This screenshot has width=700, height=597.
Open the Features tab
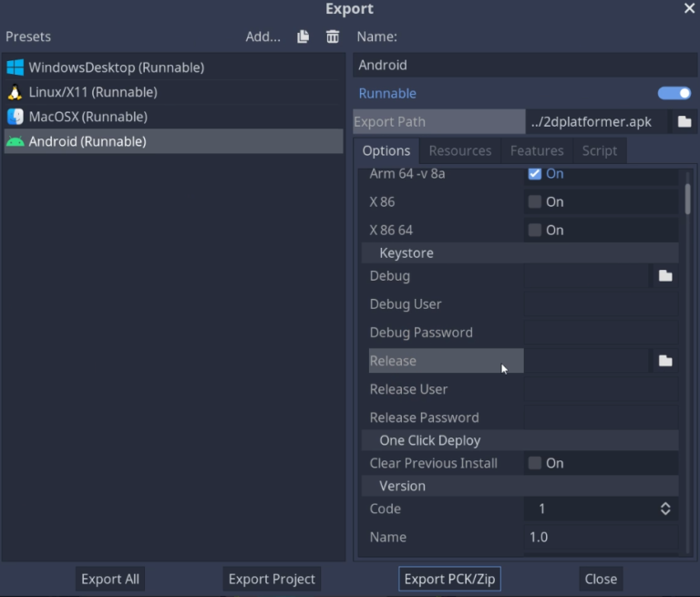click(x=537, y=151)
